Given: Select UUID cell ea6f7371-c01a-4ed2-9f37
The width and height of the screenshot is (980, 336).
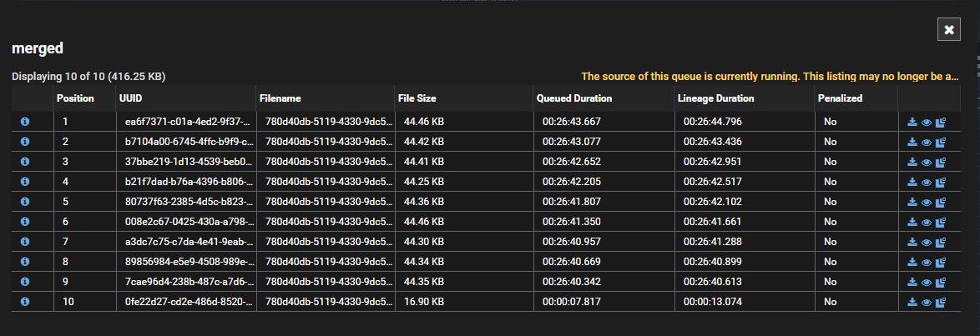Looking at the screenshot, I should 186,122.
